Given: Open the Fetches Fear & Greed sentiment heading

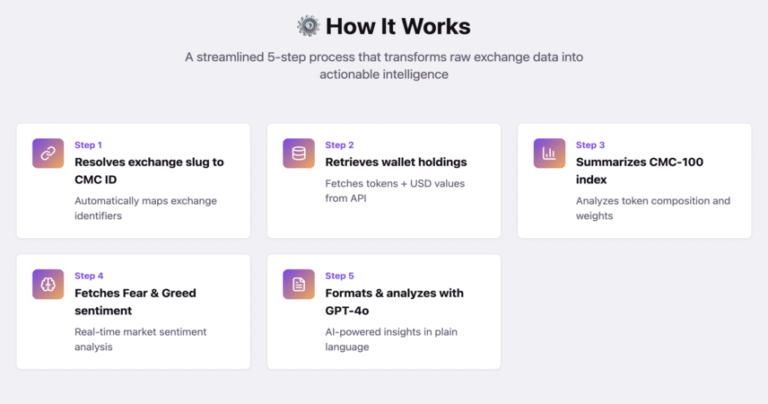Looking at the screenshot, I should pyautogui.click(x=135, y=302).
